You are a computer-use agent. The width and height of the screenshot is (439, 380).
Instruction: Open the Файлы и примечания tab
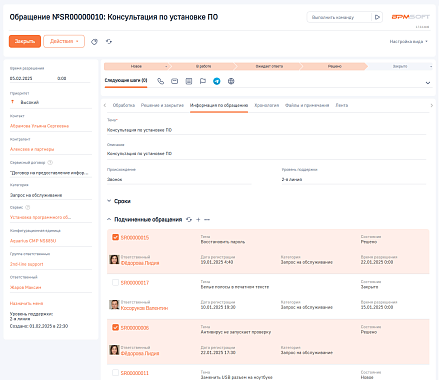(x=307, y=105)
